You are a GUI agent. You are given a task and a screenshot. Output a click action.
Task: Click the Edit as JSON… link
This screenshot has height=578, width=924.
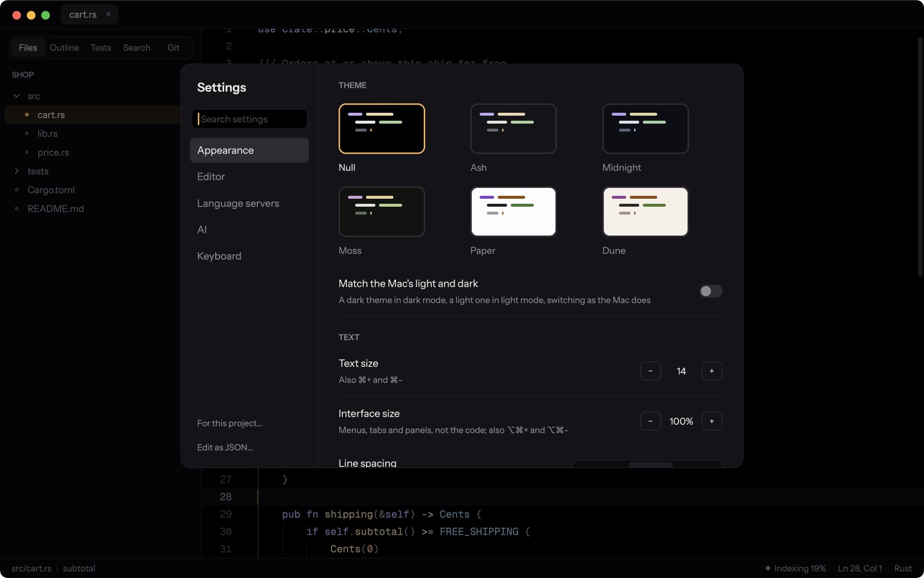tap(225, 447)
